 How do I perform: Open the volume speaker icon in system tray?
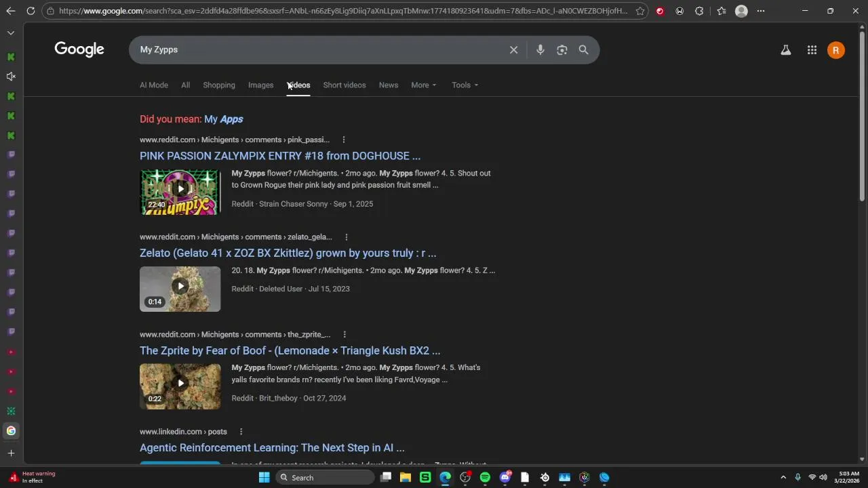[x=823, y=477]
